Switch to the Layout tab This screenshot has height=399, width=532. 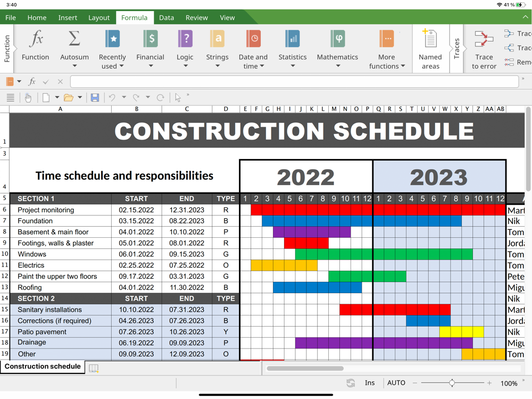(99, 18)
